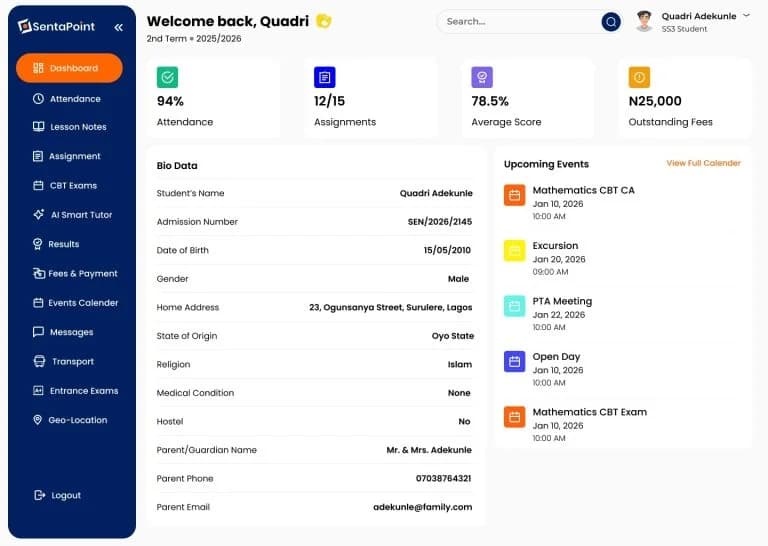Open the Open Day event title

coord(556,356)
